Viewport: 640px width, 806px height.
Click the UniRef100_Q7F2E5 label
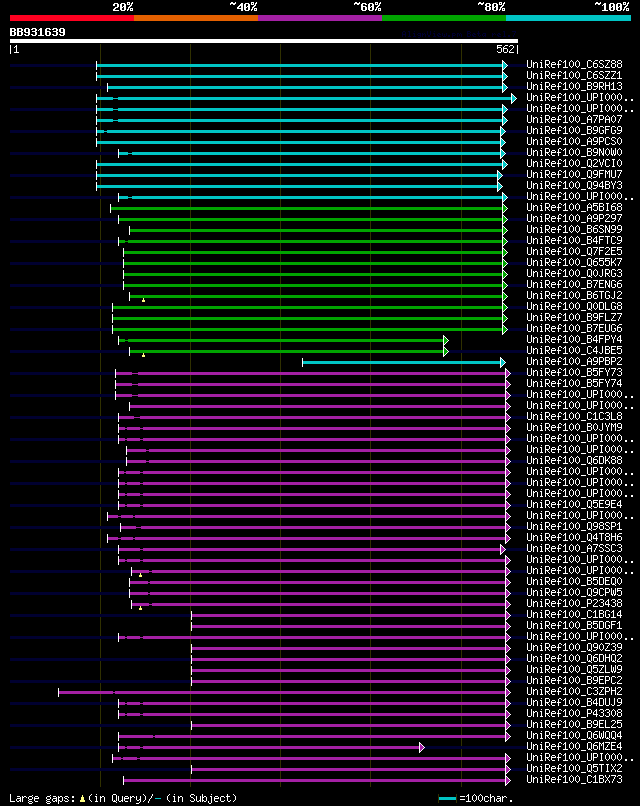pyautogui.click(x=574, y=251)
